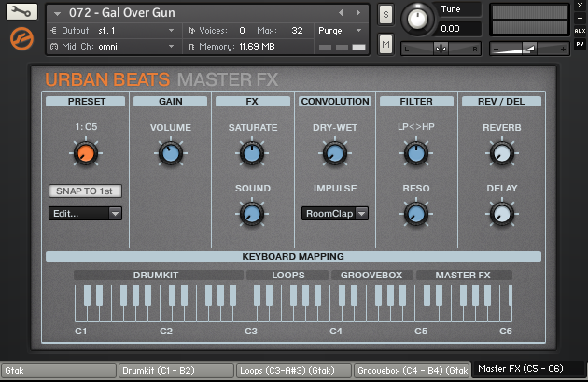Switch to the Drumkit (C1 - B2) tab
This screenshot has width=588, height=382.
click(175, 371)
